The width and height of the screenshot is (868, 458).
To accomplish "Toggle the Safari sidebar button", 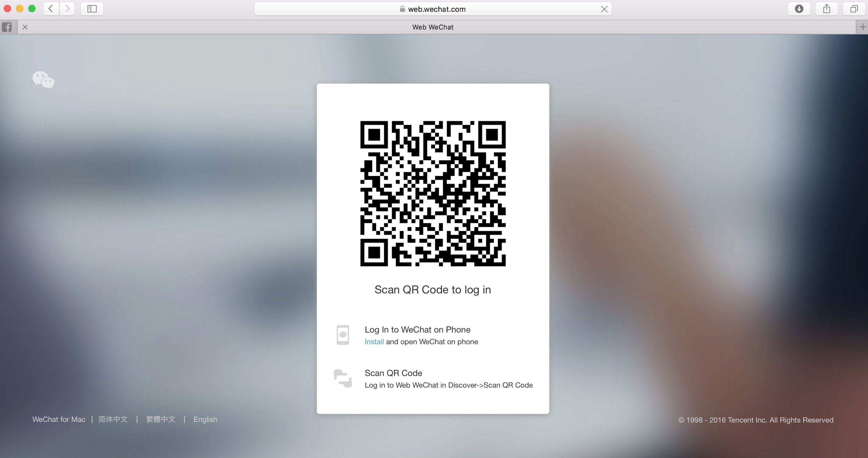I will [92, 9].
